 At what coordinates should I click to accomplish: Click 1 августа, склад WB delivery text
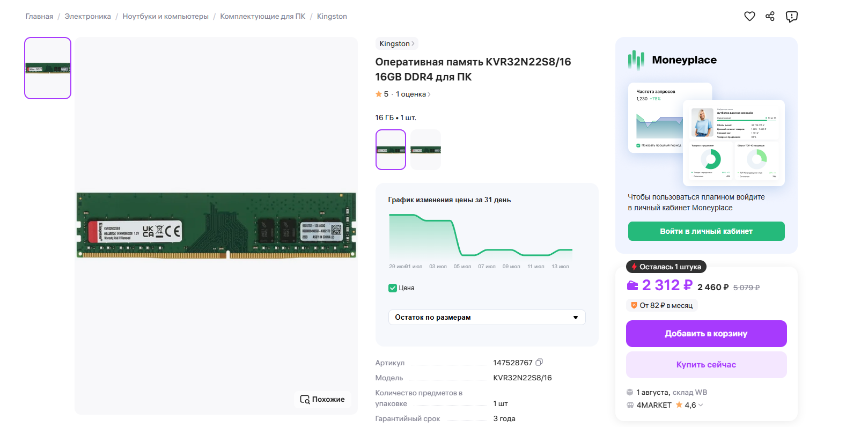(672, 392)
